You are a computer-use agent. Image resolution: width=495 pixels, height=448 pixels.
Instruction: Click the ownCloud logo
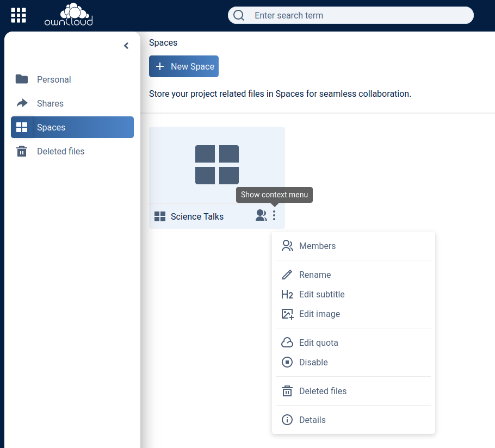pyautogui.click(x=69, y=15)
